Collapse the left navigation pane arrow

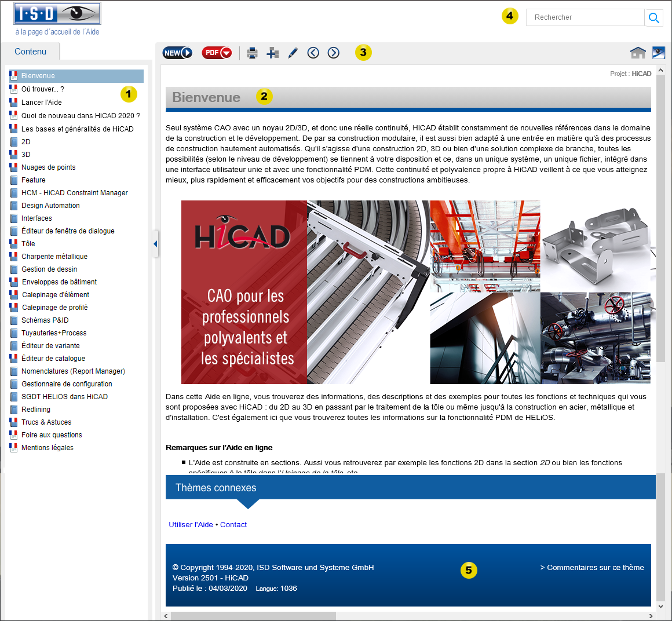156,244
